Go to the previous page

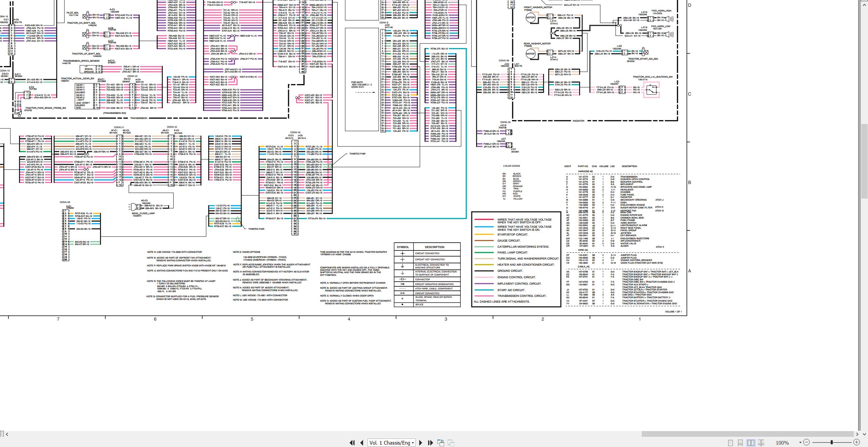click(362, 443)
